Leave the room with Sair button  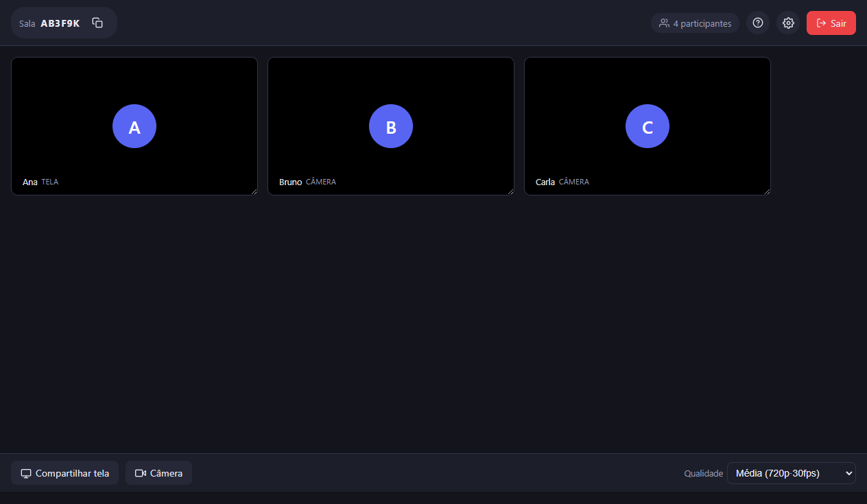[831, 23]
